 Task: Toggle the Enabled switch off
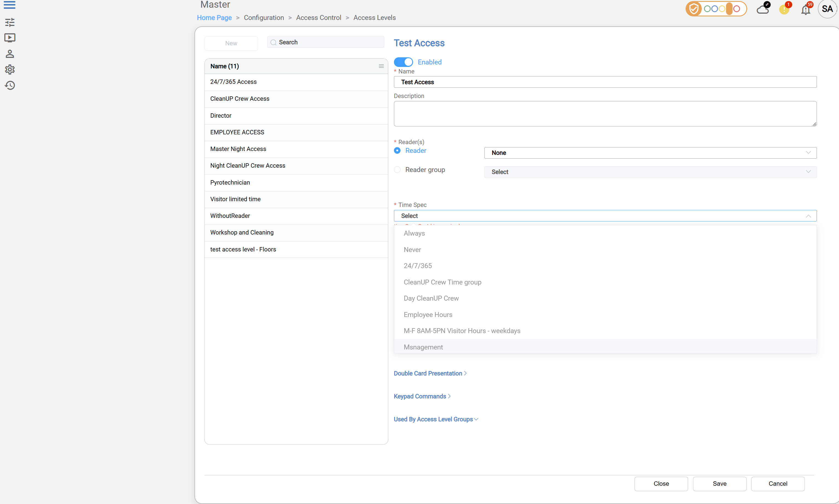click(x=403, y=62)
